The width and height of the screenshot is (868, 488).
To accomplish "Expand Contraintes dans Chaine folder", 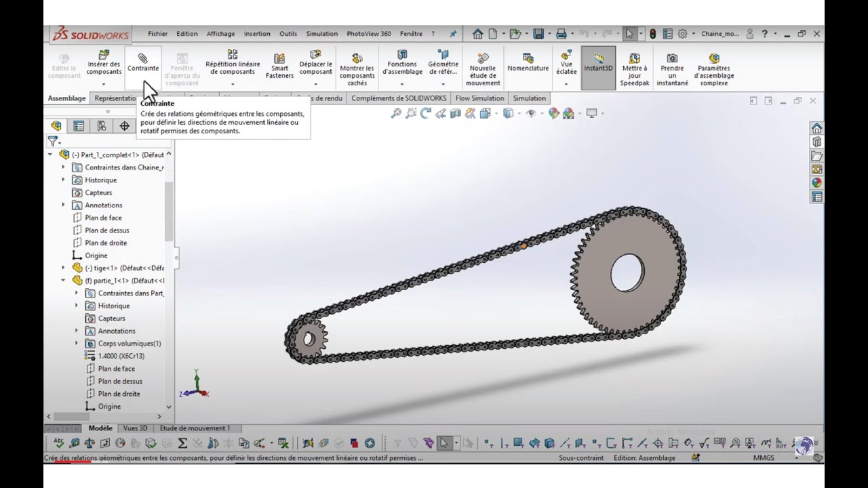I will click(x=63, y=167).
